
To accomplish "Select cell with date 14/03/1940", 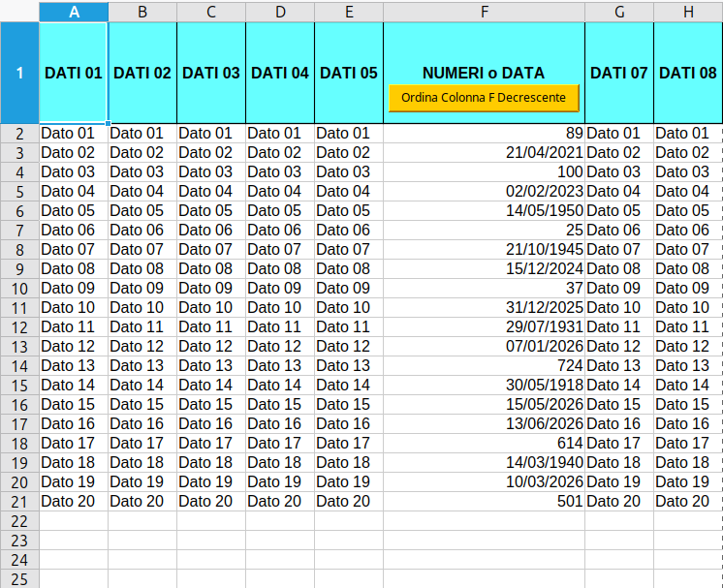I will pyautogui.click(x=485, y=462).
